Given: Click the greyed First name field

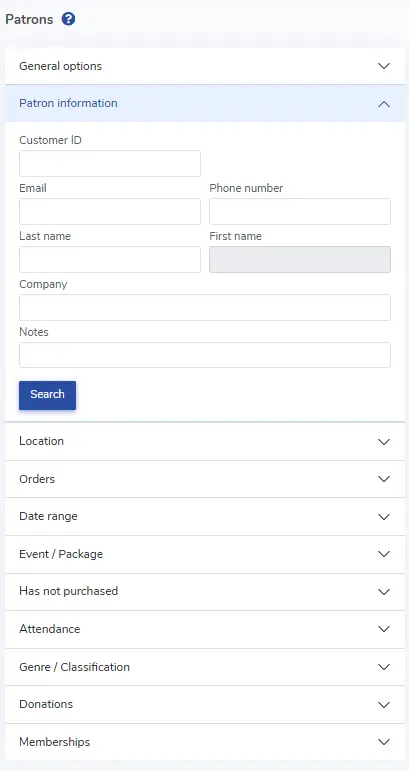Looking at the screenshot, I should point(300,260).
